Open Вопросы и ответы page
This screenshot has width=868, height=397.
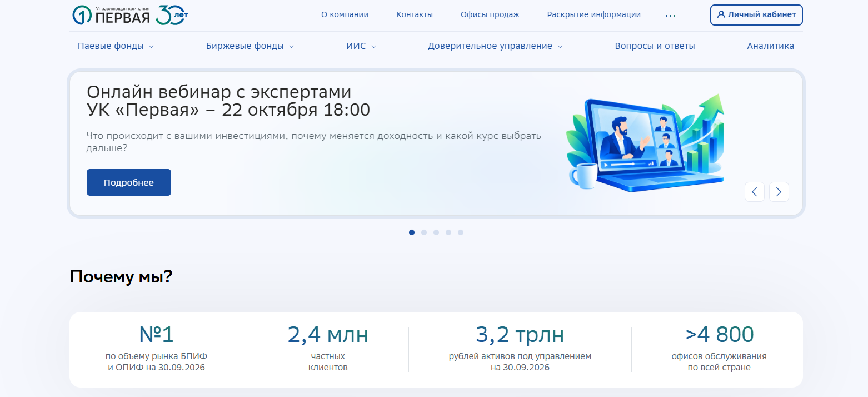pyautogui.click(x=655, y=46)
